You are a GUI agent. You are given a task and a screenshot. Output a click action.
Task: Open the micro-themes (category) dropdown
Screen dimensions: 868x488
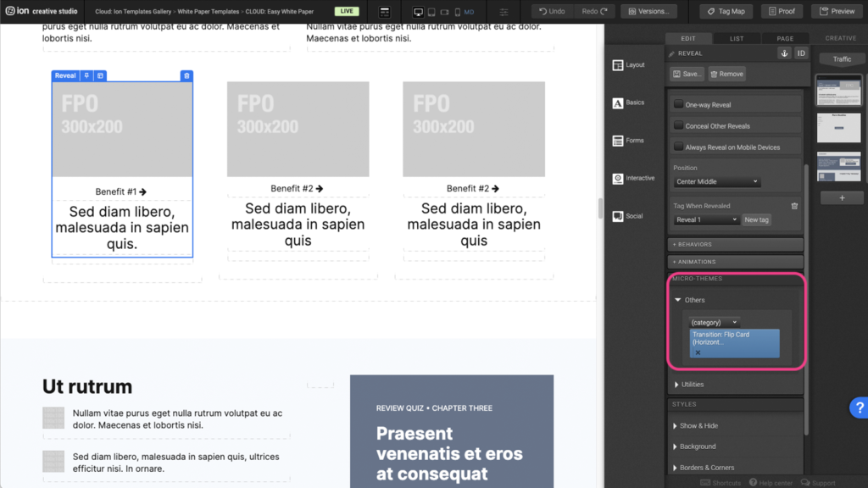pos(714,323)
